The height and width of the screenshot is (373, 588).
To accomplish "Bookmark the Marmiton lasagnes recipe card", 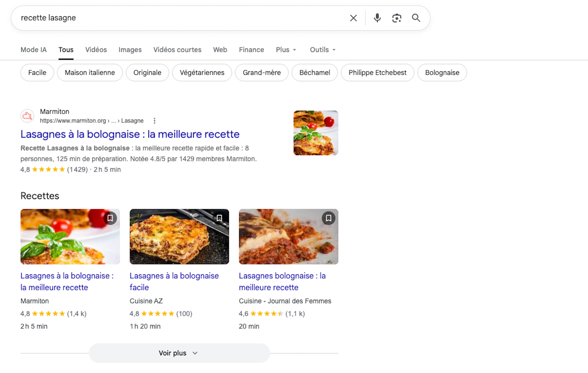I will [110, 218].
